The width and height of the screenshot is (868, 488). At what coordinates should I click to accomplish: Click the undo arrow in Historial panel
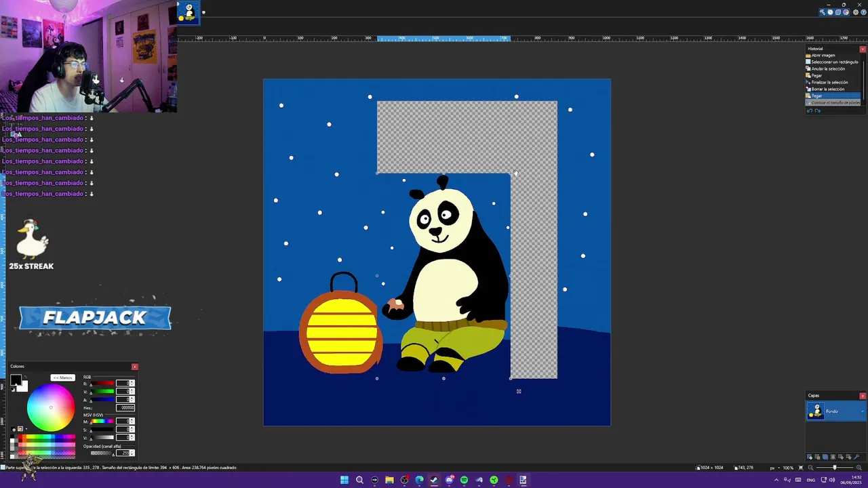point(809,110)
